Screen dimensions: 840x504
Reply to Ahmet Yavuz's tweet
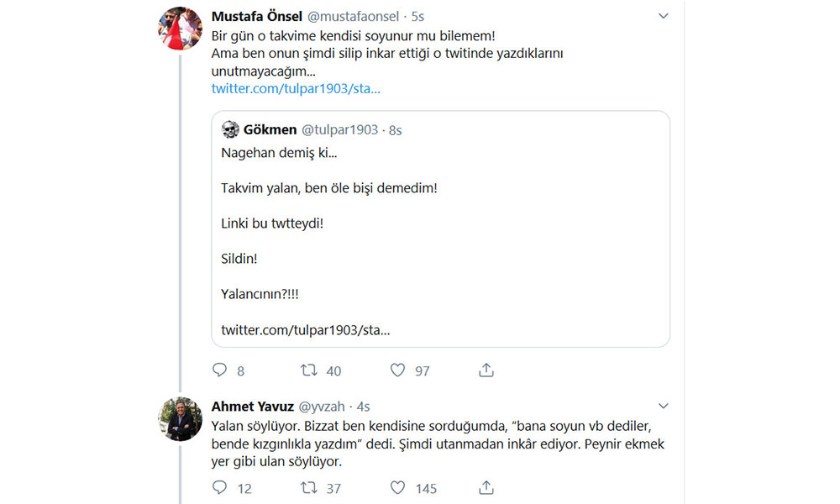(220, 487)
